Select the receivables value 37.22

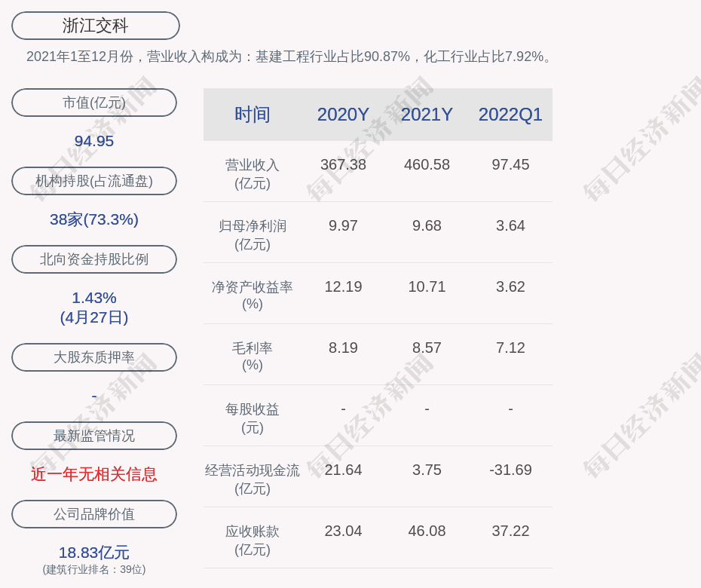tap(510, 531)
